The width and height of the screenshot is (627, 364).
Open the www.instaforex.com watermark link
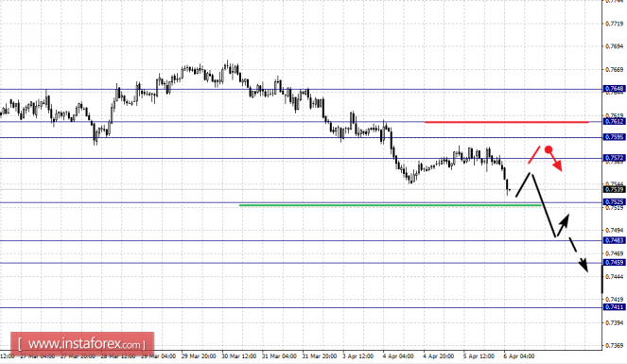[82, 343]
